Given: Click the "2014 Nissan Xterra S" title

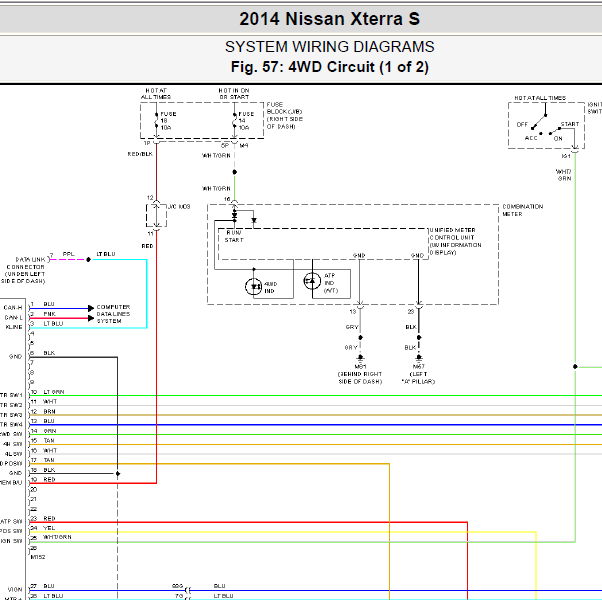Looking at the screenshot, I should coord(329,19).
